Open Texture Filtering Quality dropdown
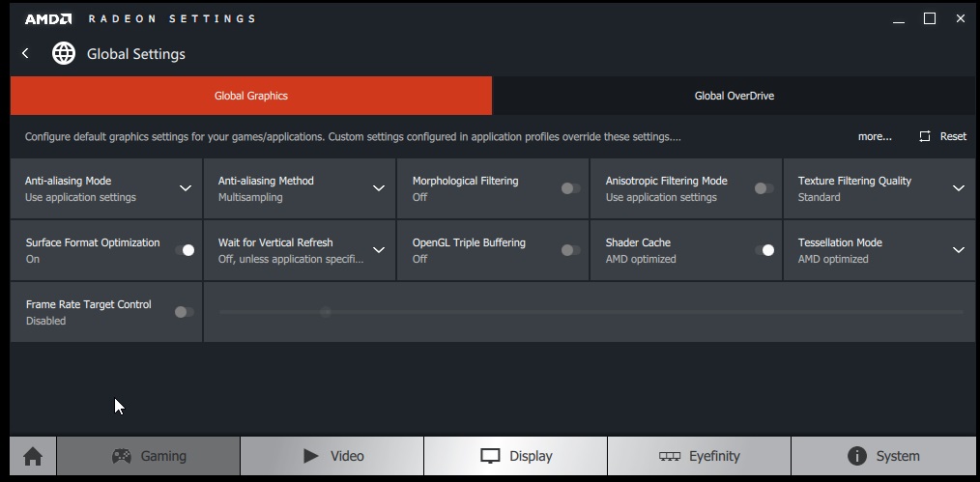This screenshot has width=980, height=482. click(958, 188)
